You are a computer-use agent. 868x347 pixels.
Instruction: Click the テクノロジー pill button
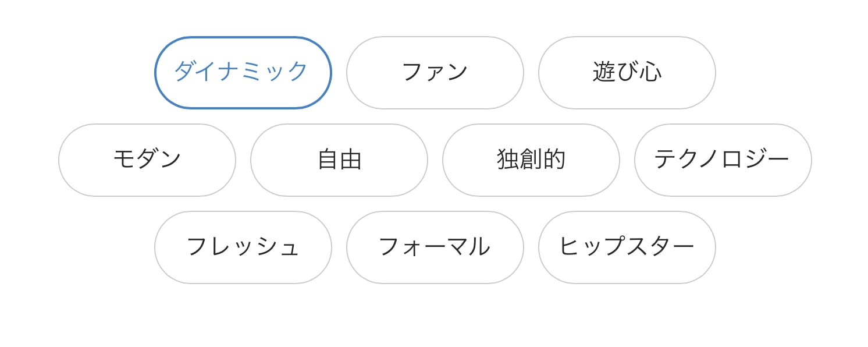723,160
